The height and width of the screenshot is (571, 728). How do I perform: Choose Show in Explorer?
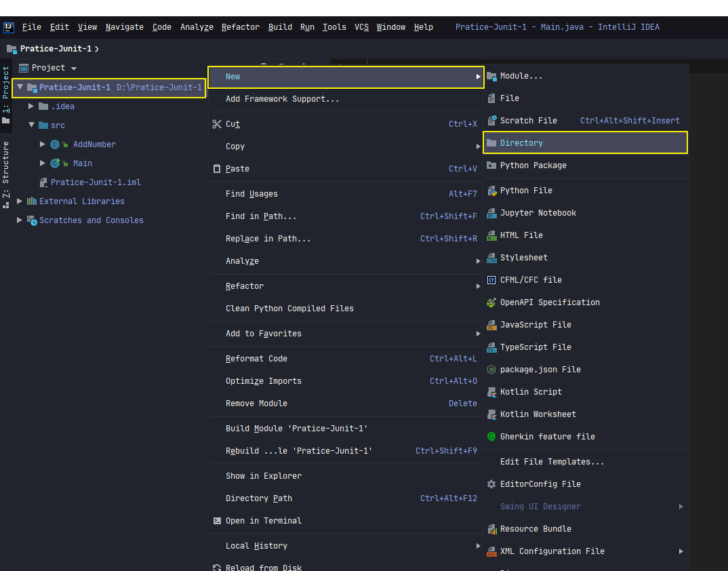click(x=346, y=476)
